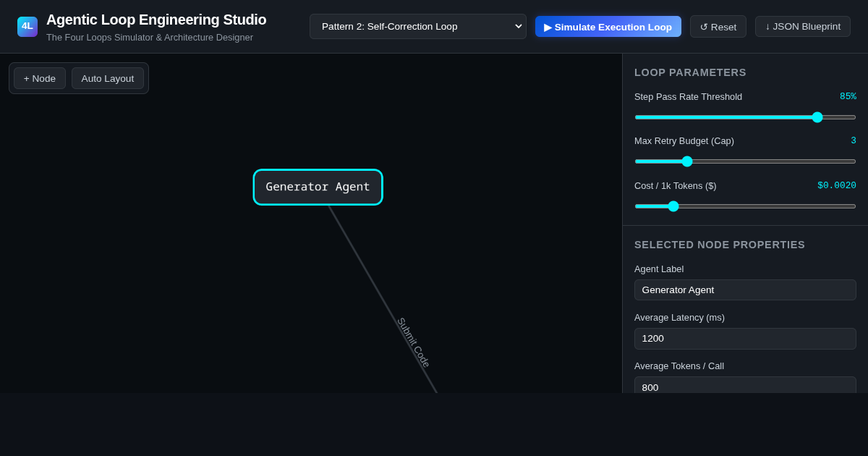868x456 pixels.
Task: Click the Loop Parameters heading
Action: (690, 72)
